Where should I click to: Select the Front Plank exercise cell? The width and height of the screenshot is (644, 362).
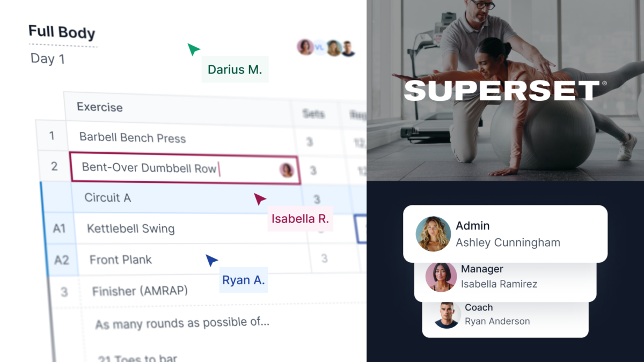click(x=193, y=261)
